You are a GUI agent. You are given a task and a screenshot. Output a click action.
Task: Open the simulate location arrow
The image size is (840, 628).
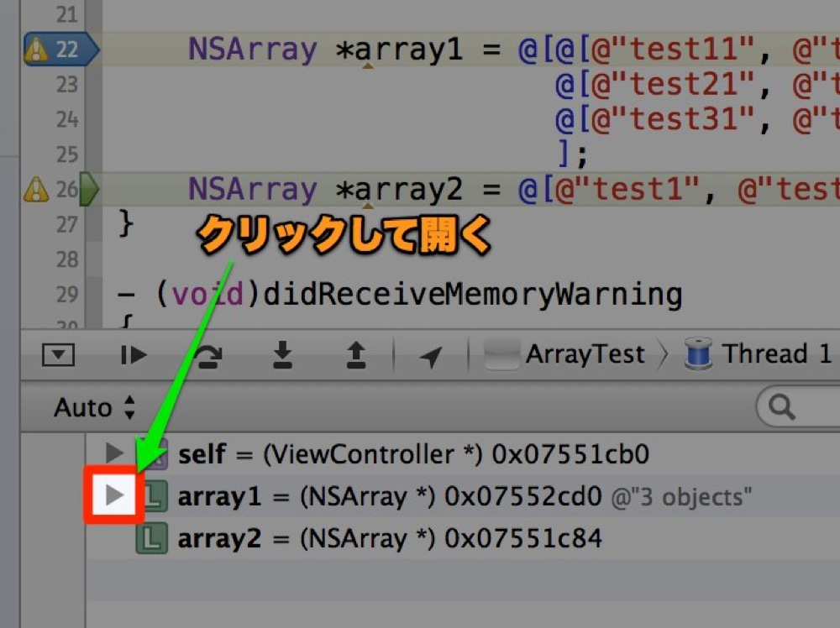(431, 357)
